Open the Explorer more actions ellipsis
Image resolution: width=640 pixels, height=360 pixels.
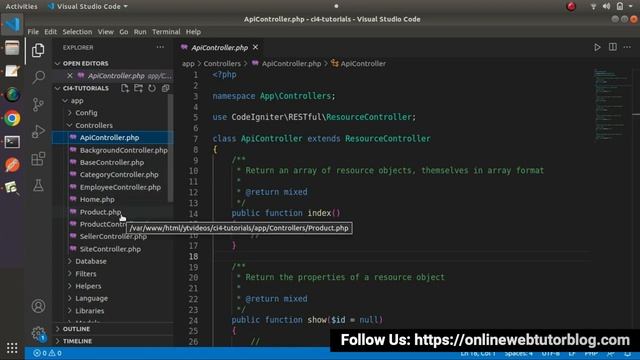[160, 47]
